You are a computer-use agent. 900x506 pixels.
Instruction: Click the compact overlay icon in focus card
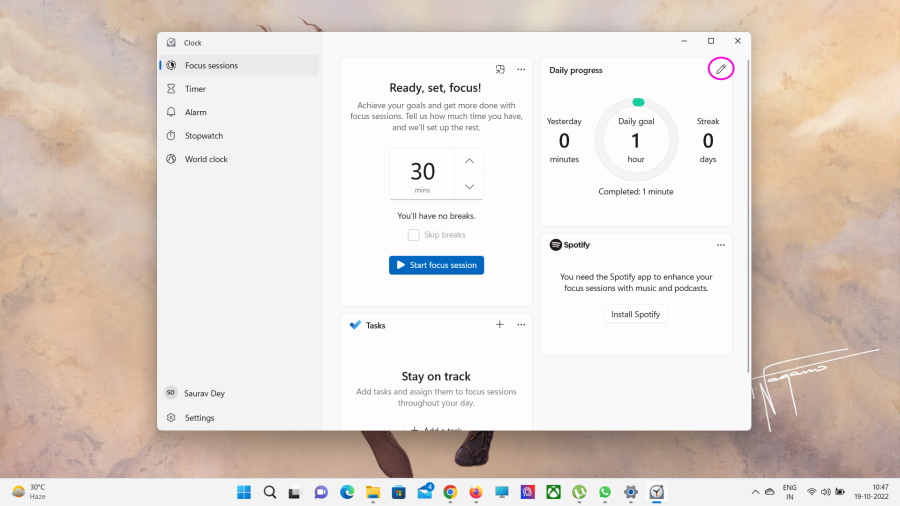coord(500,70)
